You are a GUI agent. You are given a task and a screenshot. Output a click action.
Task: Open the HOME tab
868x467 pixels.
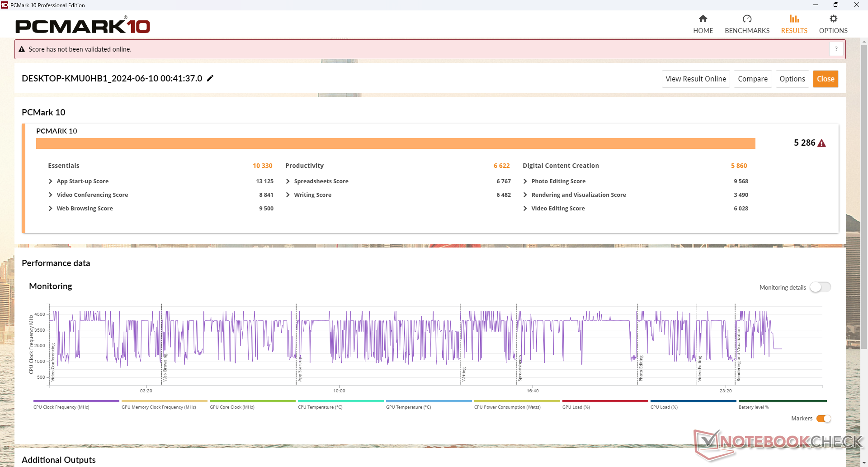(703, 24)
